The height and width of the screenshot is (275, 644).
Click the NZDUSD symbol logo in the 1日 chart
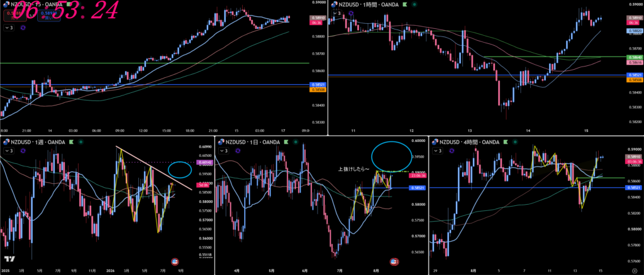(x=222, y=143)
